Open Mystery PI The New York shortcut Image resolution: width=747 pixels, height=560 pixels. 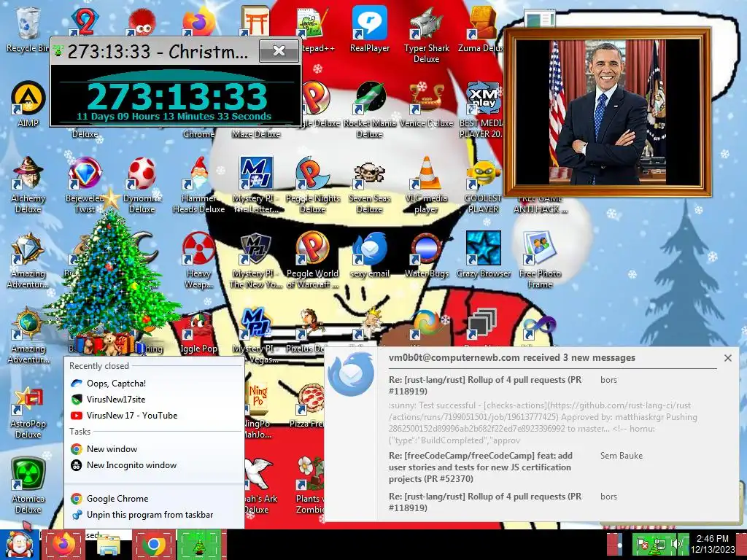(x=256, y=260)
